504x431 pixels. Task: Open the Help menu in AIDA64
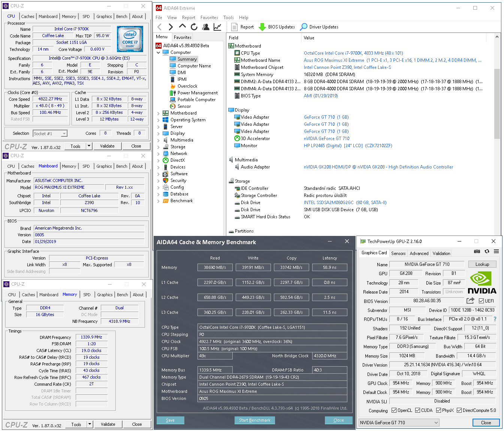(244, 18)
